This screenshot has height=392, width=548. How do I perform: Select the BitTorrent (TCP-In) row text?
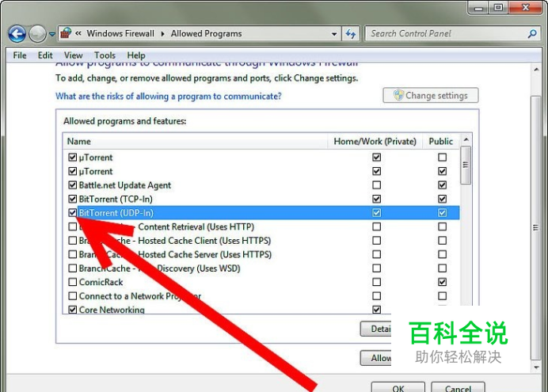(x=116, y=199)
